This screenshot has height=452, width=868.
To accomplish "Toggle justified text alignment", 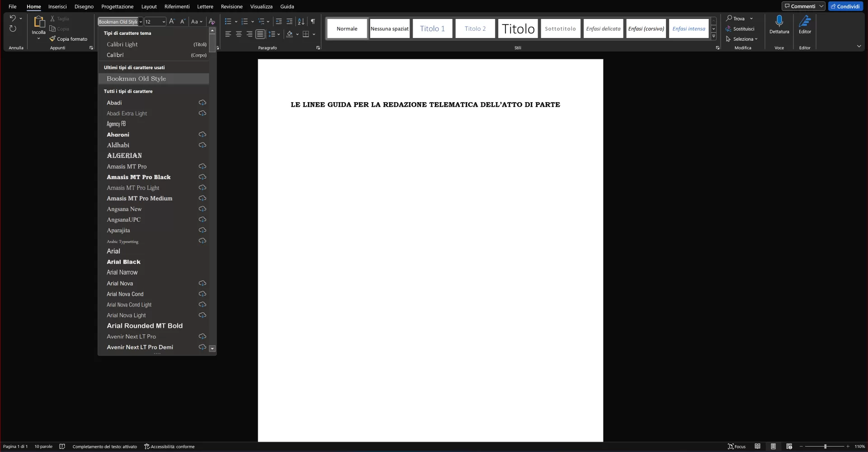I will tap(260, 34).
